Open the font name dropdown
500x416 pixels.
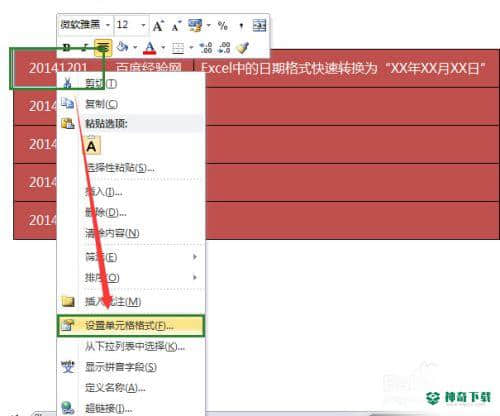coord(108,25)
